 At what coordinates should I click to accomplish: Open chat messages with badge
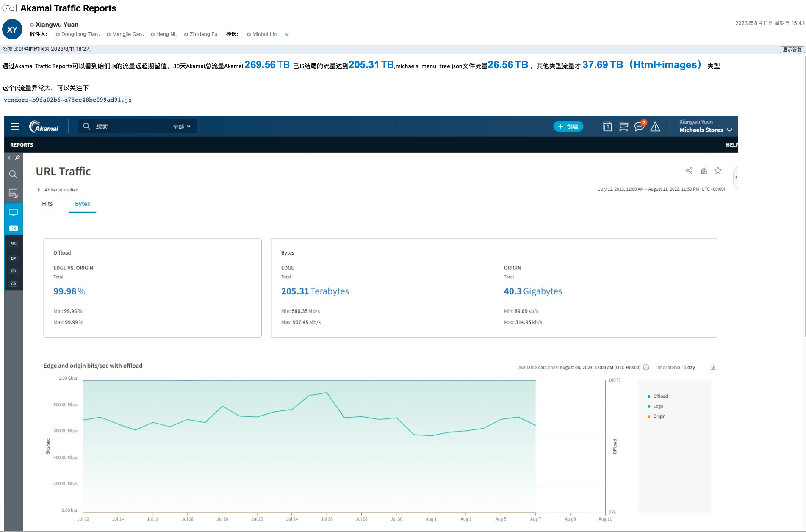tap(640, 126)
